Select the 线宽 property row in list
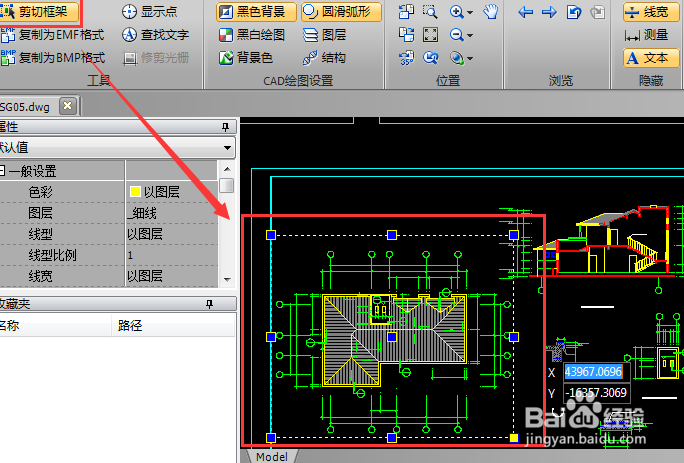684x463 pixels. (x=109, y=276)
